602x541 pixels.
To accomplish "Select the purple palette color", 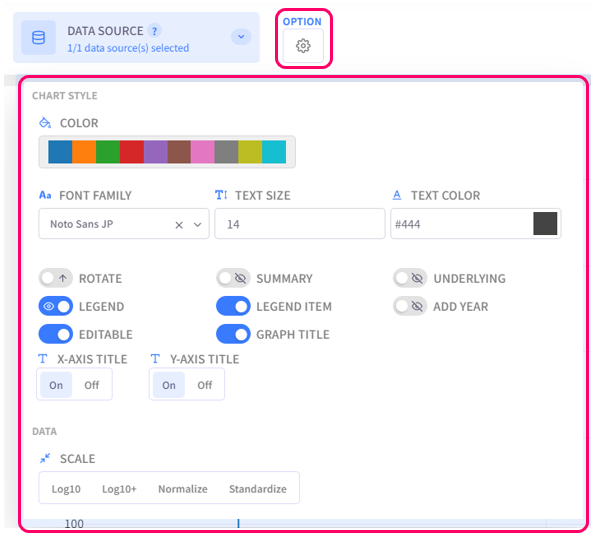I will [x=155, y=152].
